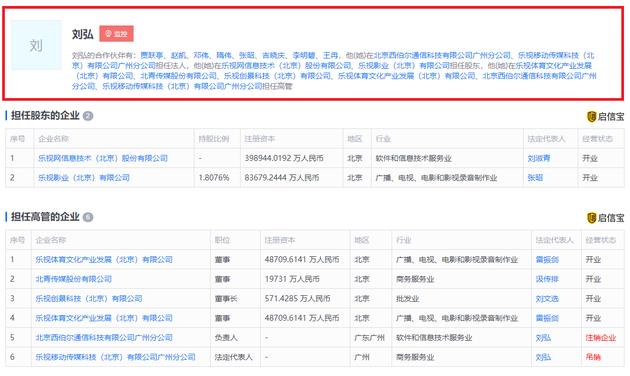Click the count badge next to 担任高管的企业

pos(88,217)
